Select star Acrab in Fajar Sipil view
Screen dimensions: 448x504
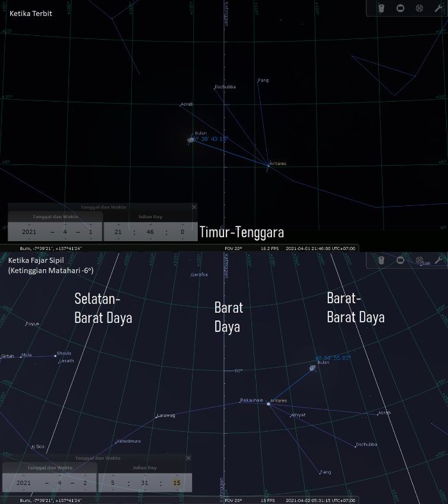tap(378, 414)
